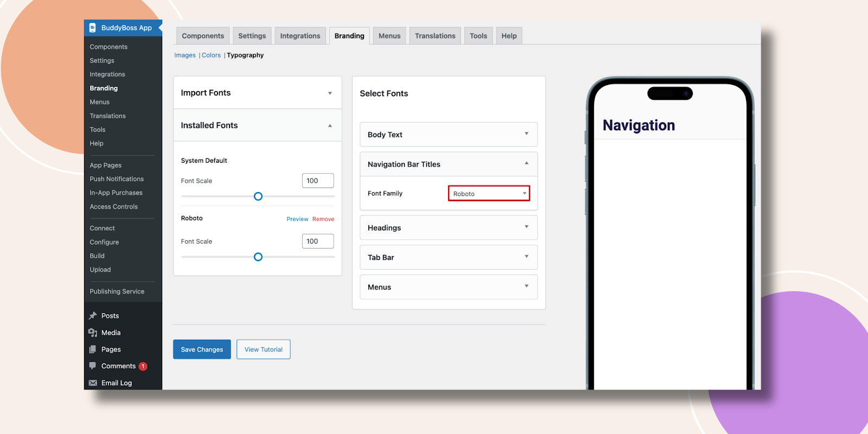Image resolution: width=868 pixels, height=434 pixels.
Task: Open the Font Family Roboto dropdown
Action: [x=489, y=194]
